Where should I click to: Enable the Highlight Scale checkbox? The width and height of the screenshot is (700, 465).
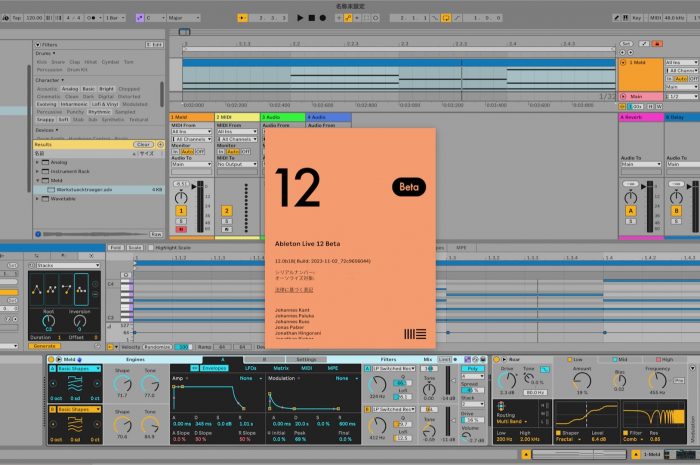point(151,247)
